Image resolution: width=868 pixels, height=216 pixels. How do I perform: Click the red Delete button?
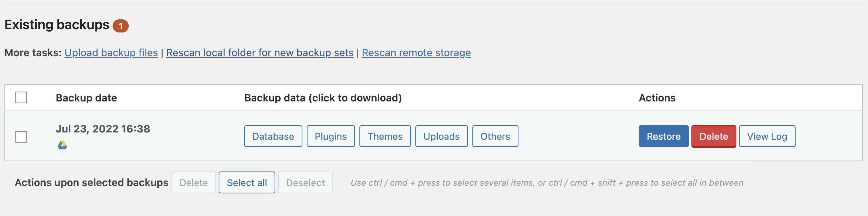(714, 136)
